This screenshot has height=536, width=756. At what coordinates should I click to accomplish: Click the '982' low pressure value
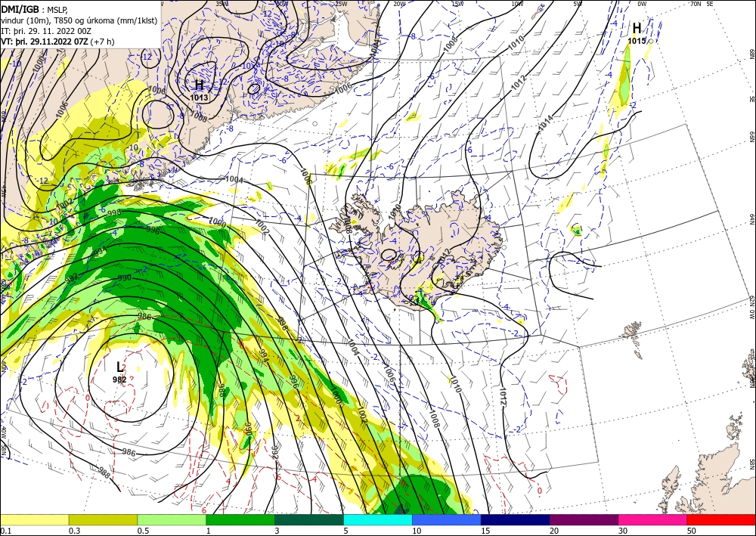pos(119,380)
